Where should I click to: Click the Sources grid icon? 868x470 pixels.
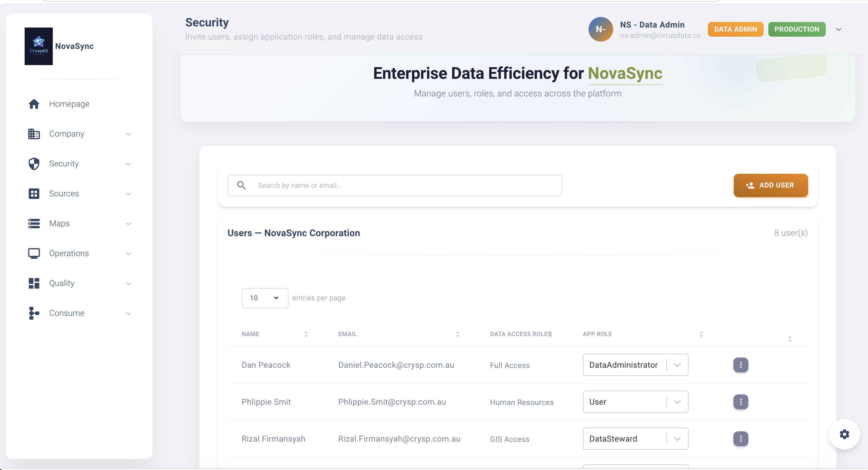[34, 194]
